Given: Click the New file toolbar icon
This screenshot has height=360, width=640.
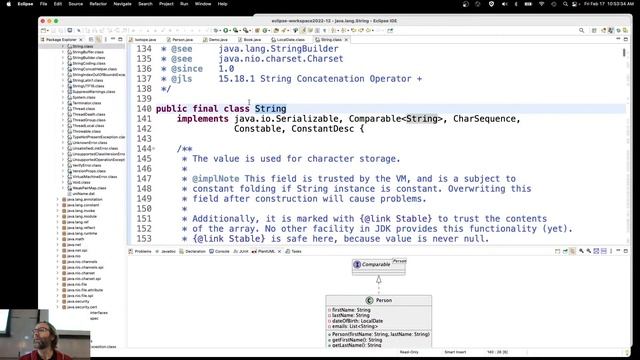Looking at the screenshot, I should (x=43, y=30).
